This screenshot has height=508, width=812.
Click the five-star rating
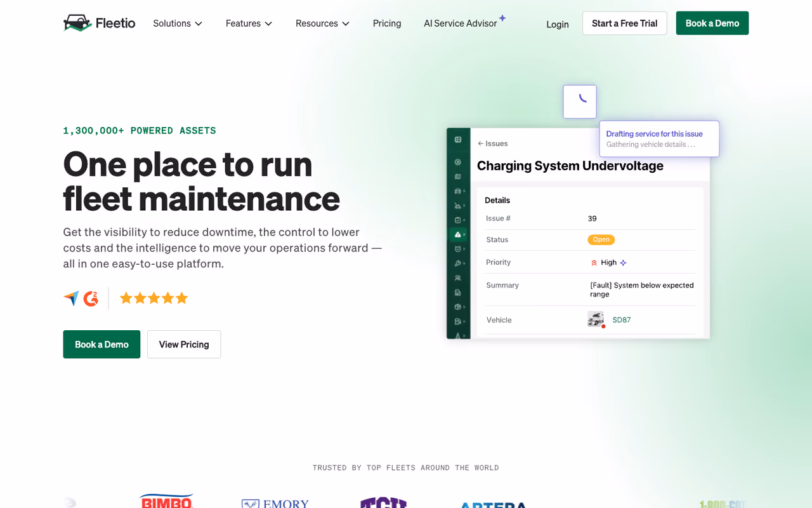tap(154, 298)
